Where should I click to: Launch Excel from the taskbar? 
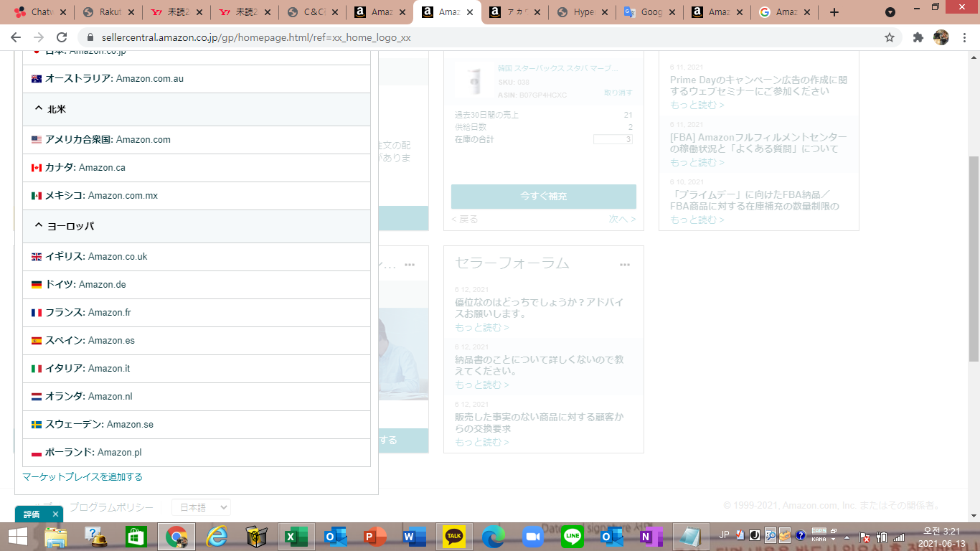click(x=296, y=537)
